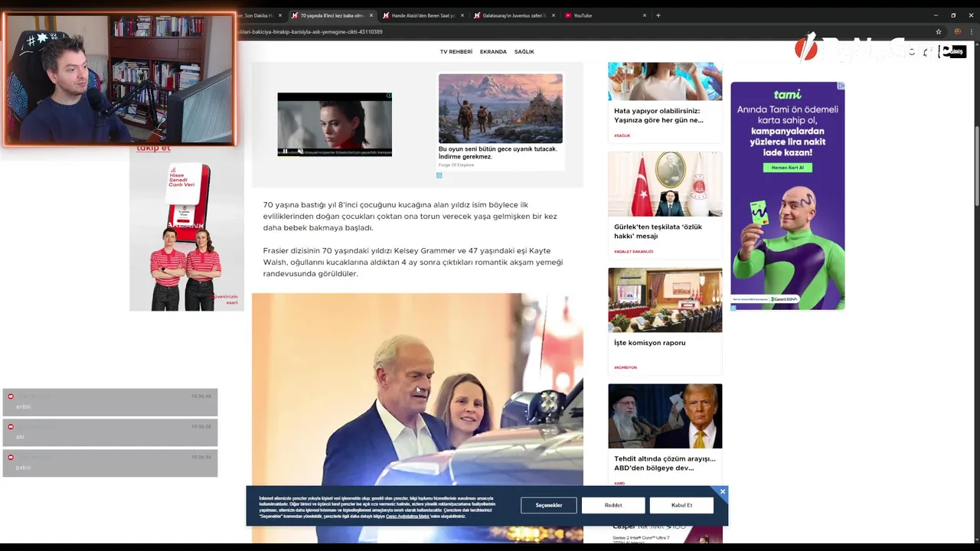
Task: Click the webcam overlay video
Action: click(119, 80)
